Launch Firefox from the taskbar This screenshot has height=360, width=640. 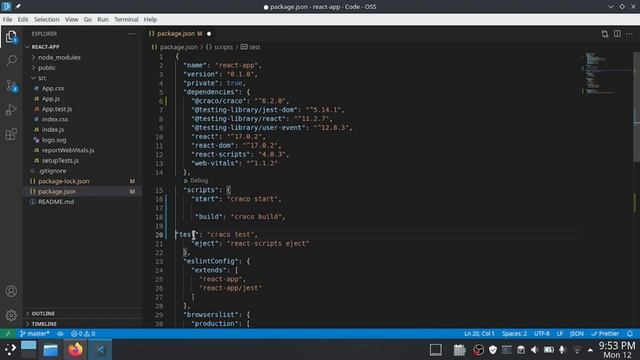(75, 350)
